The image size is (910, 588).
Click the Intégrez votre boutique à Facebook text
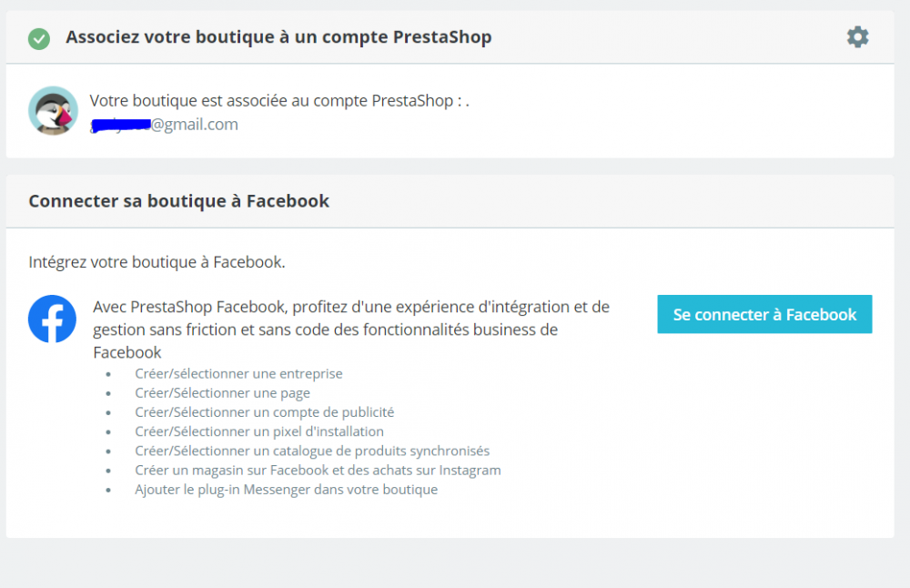[x=157, y=262]
